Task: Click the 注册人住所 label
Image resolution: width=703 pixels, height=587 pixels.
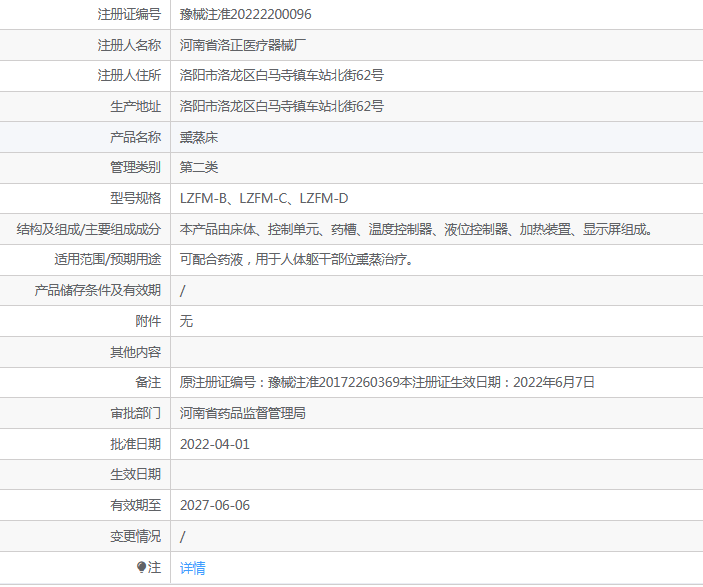Action: [129, 75]
